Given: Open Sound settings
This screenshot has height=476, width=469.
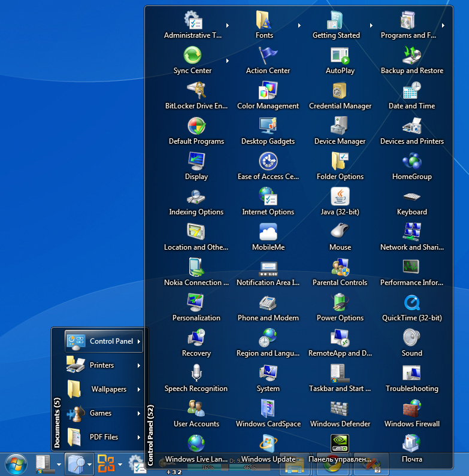Looking at the screenshot, I should pyautogui.click(x=411, y=344).
